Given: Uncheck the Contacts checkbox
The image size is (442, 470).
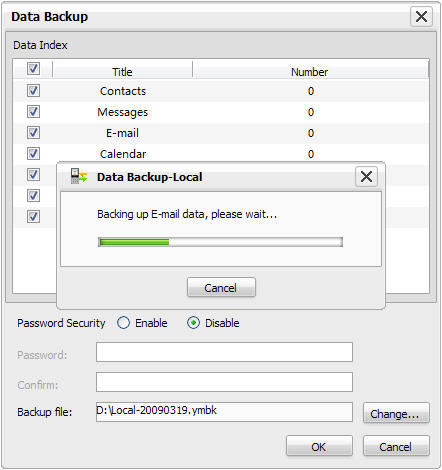Looking at the screenshot, I should point(33,91).
